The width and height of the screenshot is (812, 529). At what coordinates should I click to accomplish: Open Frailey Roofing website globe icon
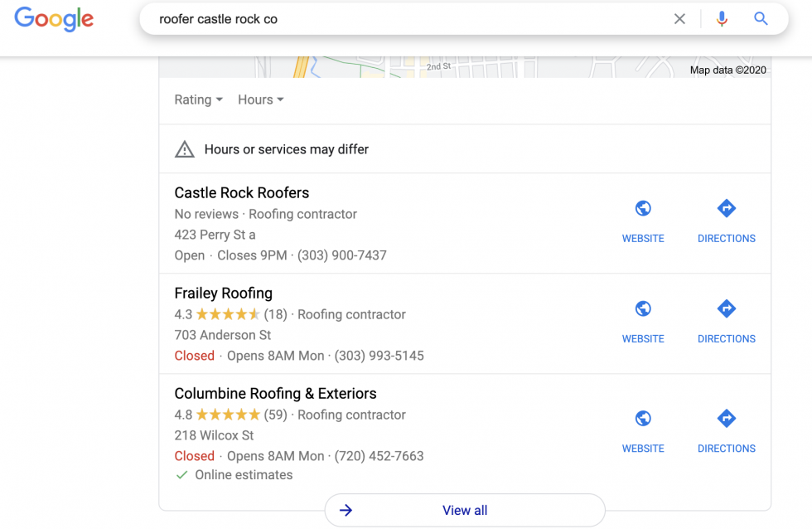click(x=643, y=309)
